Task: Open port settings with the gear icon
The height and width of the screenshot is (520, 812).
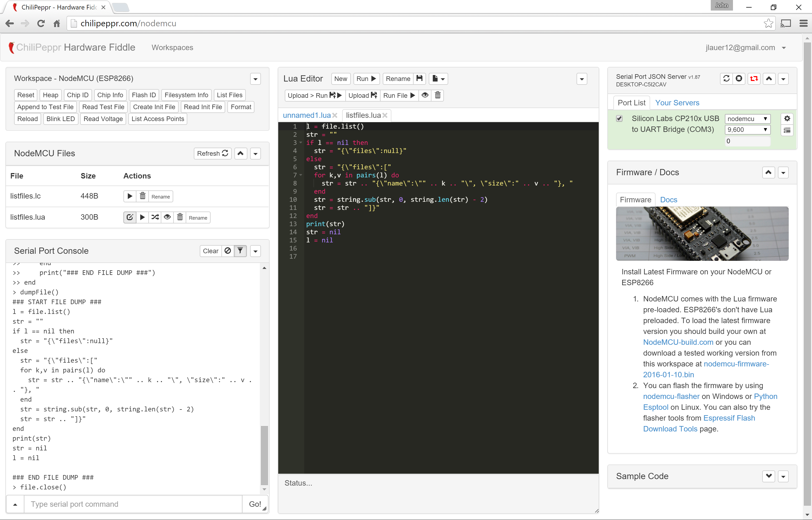Action: pyautogui.click(x=787, y=119)
